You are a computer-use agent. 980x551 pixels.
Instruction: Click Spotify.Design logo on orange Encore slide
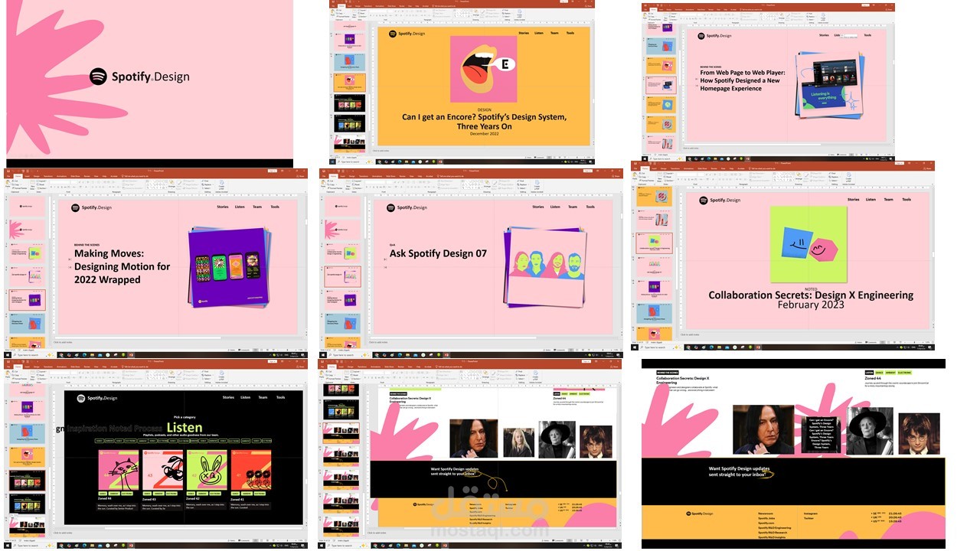point(407,34)
